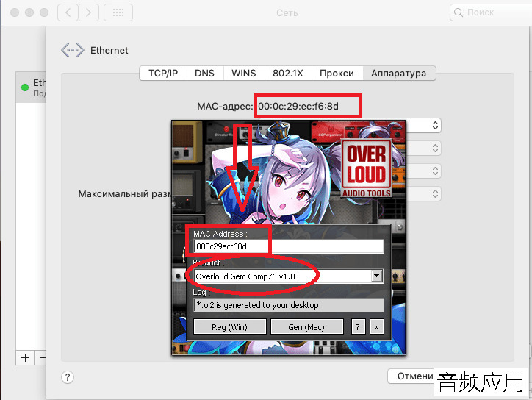Click the ? help button in keygen
Screen dimensions: 532x400
point(358,327)
